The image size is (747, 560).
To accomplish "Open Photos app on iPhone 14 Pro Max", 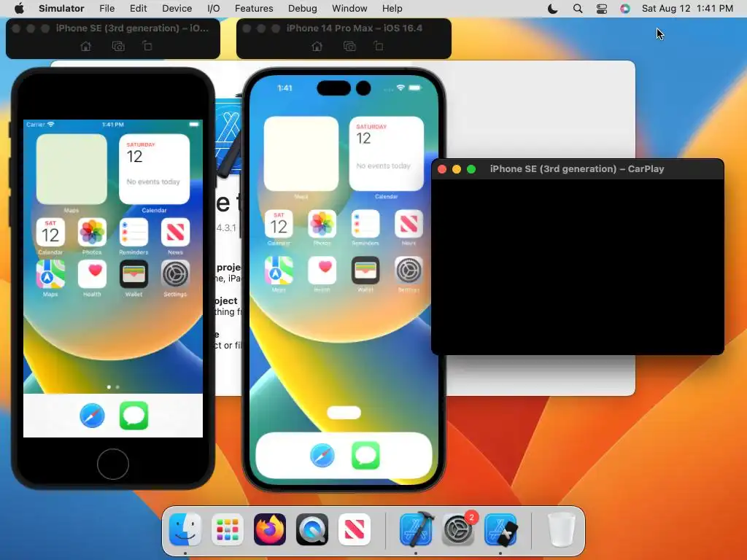I will tap(322, 224).
